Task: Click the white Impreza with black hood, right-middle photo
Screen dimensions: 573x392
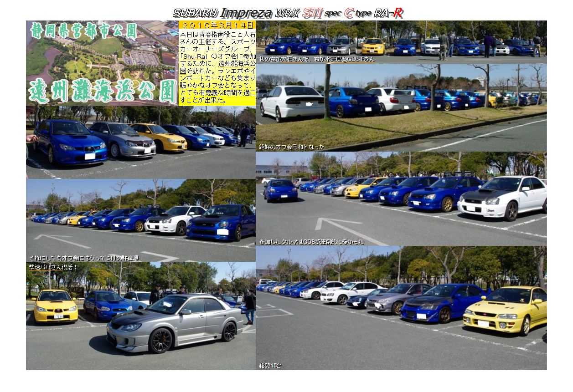Action: pyautogui.click(x=503, y=197)
